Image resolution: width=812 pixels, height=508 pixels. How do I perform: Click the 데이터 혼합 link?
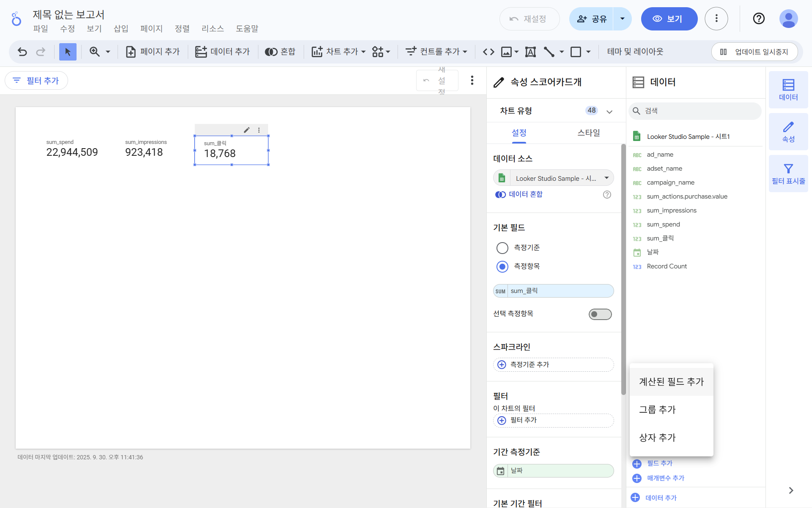[x=525, y=194]
